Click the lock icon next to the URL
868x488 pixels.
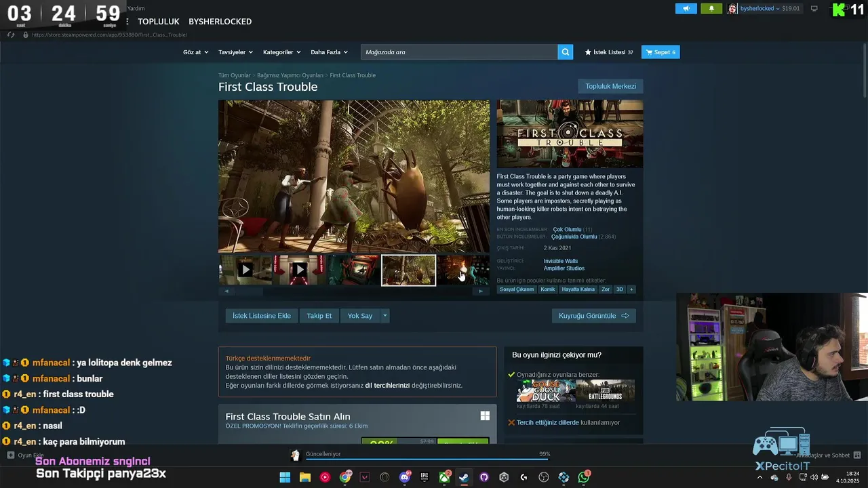coord(25,35)
